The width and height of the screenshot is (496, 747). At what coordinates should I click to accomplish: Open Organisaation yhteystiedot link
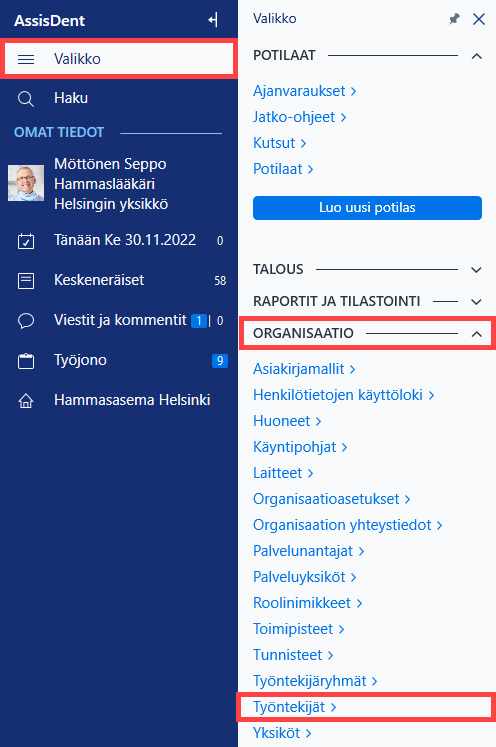(x=348, y=525)
